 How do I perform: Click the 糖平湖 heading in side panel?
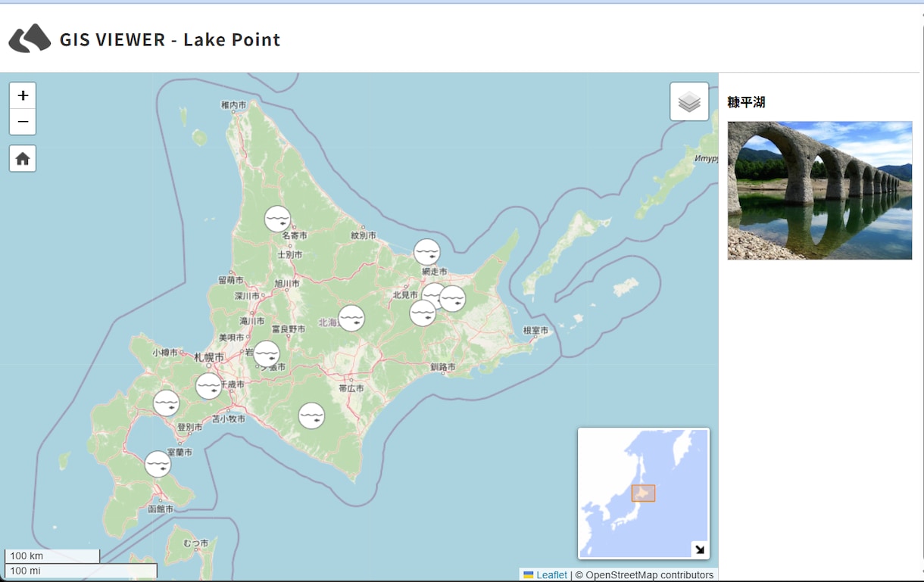pos(746,102)
